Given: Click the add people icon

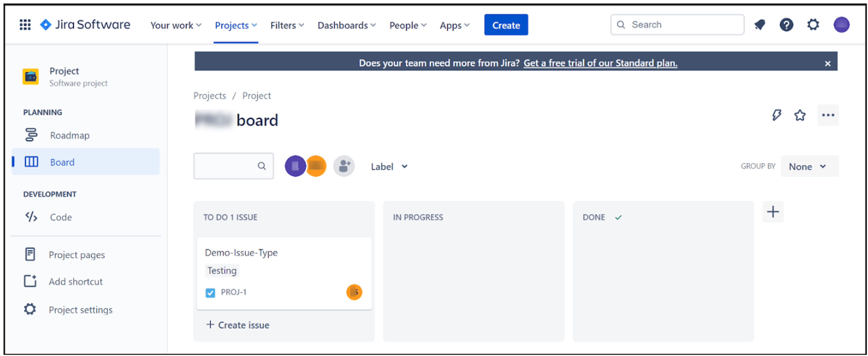Looking at the screenshot, I should coord(344,166).
